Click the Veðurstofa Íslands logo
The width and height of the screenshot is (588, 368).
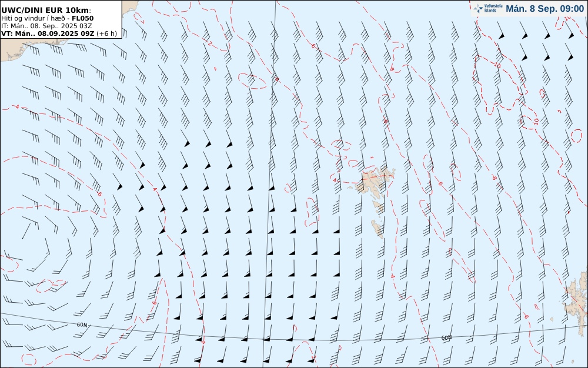tap(488, 8)
